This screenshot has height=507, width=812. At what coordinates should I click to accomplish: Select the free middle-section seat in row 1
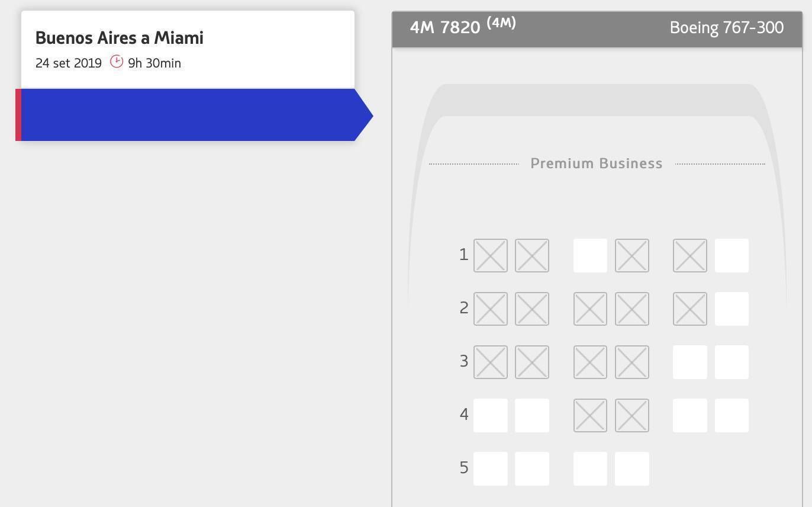point(590,256)
